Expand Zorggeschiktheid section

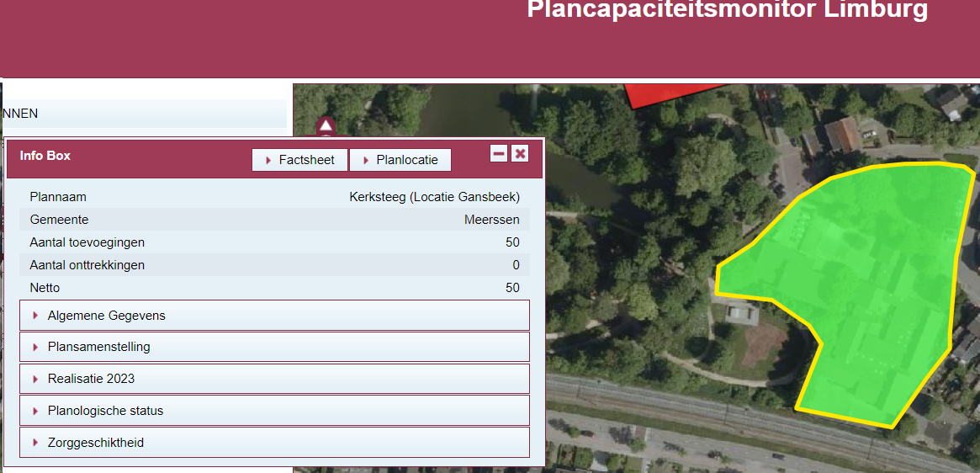point(274,443)
